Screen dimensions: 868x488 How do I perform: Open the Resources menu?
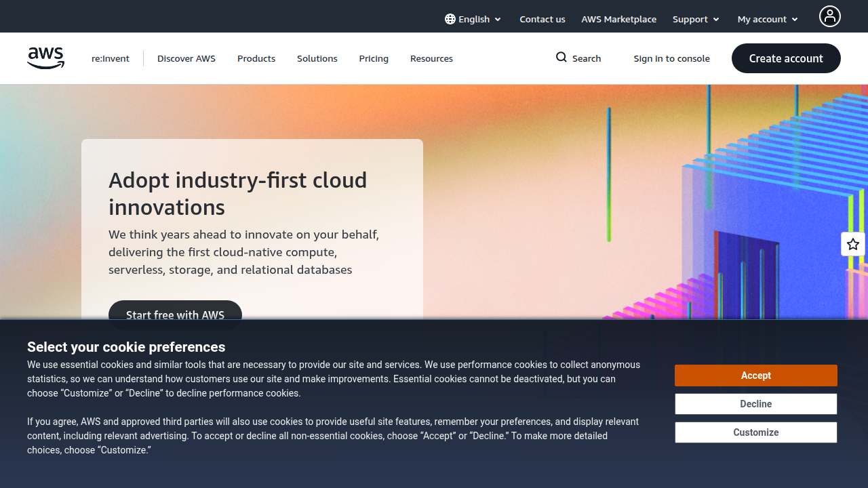pos(431,58)
